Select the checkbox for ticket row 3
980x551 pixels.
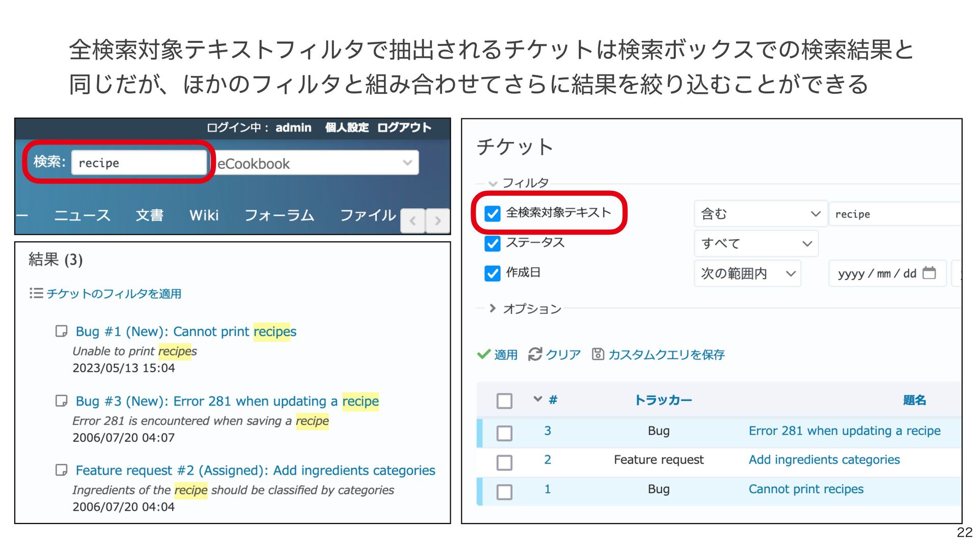tap(504, 433)
